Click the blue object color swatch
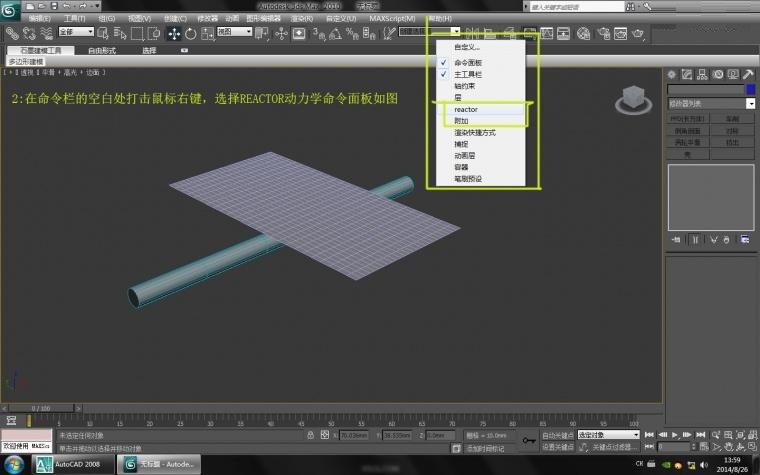This screenshot has width=760, height=475. tap(750, 89)
